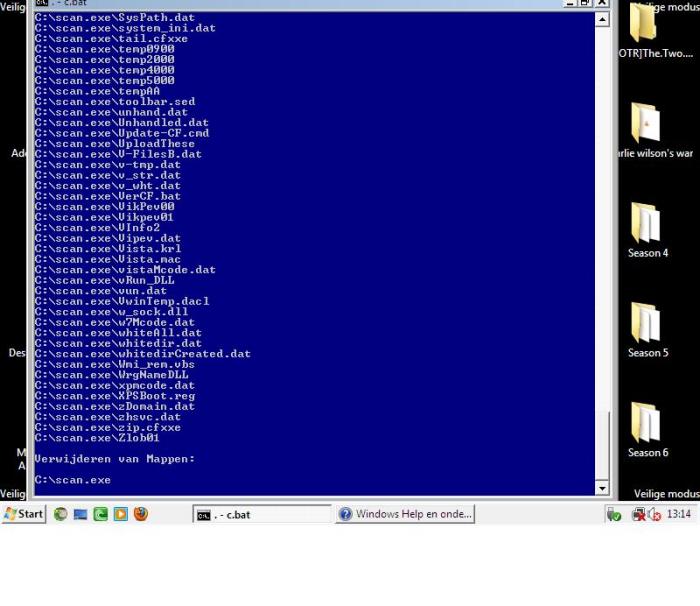This screenshot has width=700, height=606.
Task: Open the Season 5 desktop folder
Action: coord(647,330)
